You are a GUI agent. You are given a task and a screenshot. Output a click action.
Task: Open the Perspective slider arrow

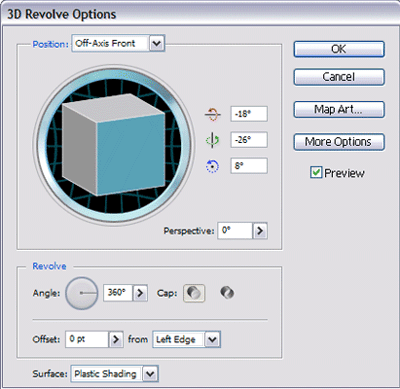click(260, 231)
